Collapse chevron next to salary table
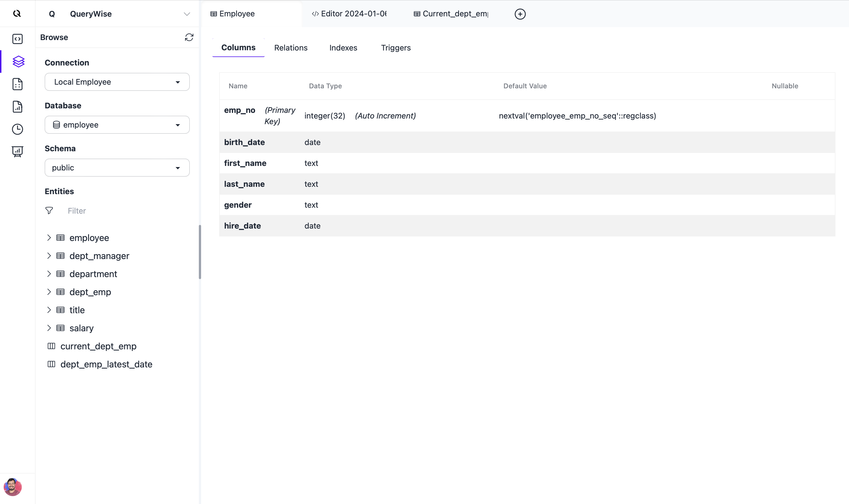Image resolution: width=849 pixels, height=504 pixels. tap(49, 327)
